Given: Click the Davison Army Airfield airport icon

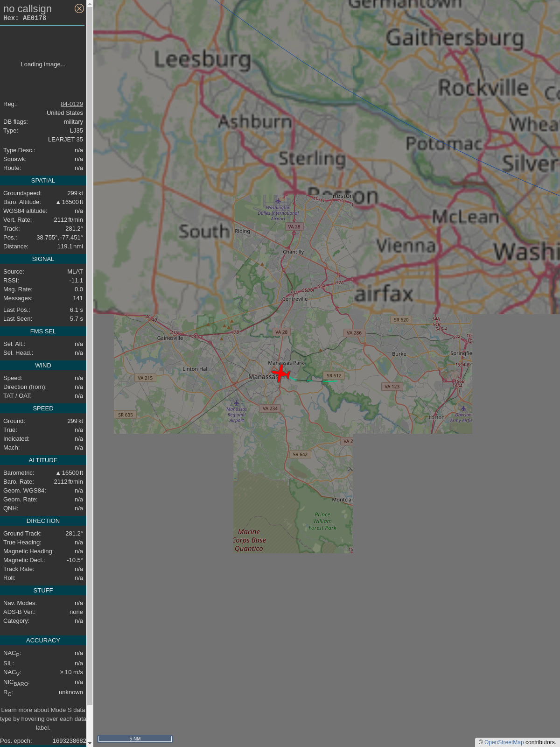Looking at the screenshot, I should coord(463,409).
